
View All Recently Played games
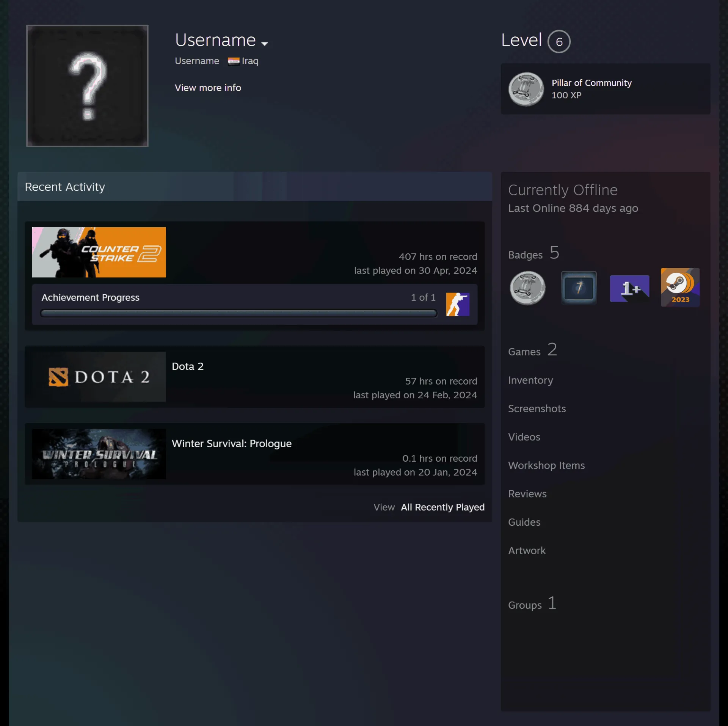pyautogui.click(x=442, y=507)
